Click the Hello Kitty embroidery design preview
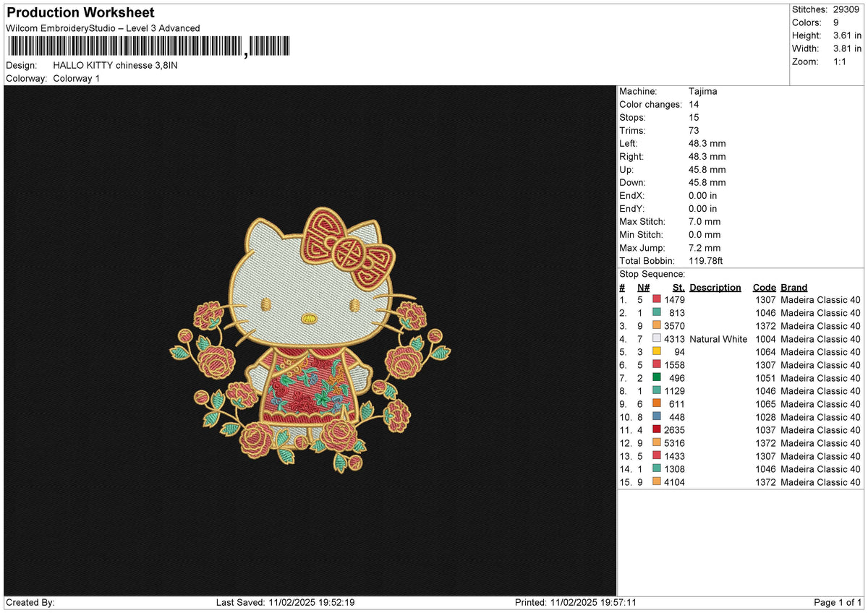The image size is (868, 613). click(x=310, y=340)
